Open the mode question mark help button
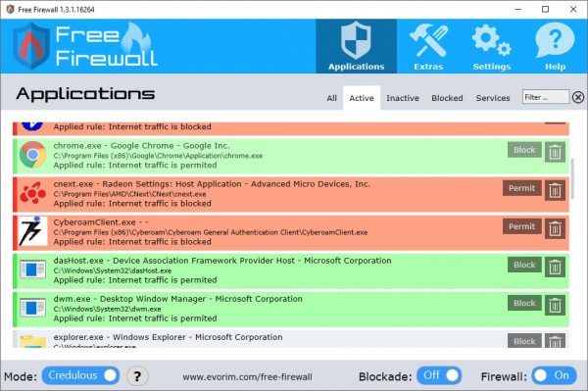This screenshot has height=391, width=588. click(x=137, y=376)
